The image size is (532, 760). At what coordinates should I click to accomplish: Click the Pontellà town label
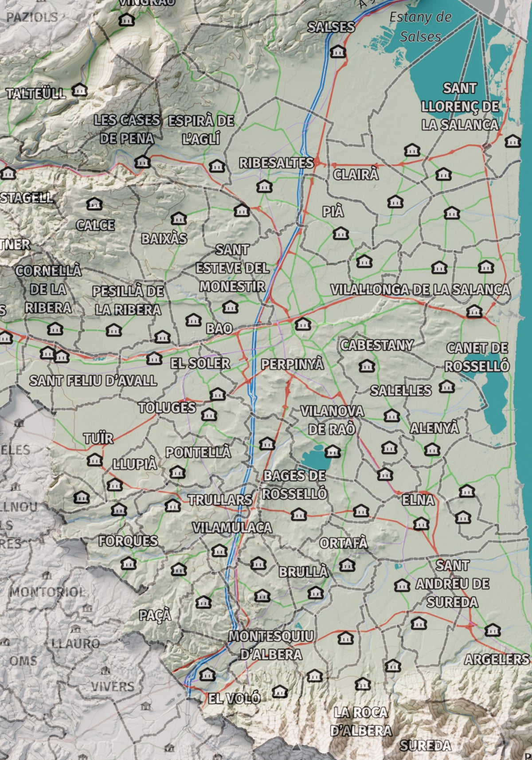click(x=198, y=452)
